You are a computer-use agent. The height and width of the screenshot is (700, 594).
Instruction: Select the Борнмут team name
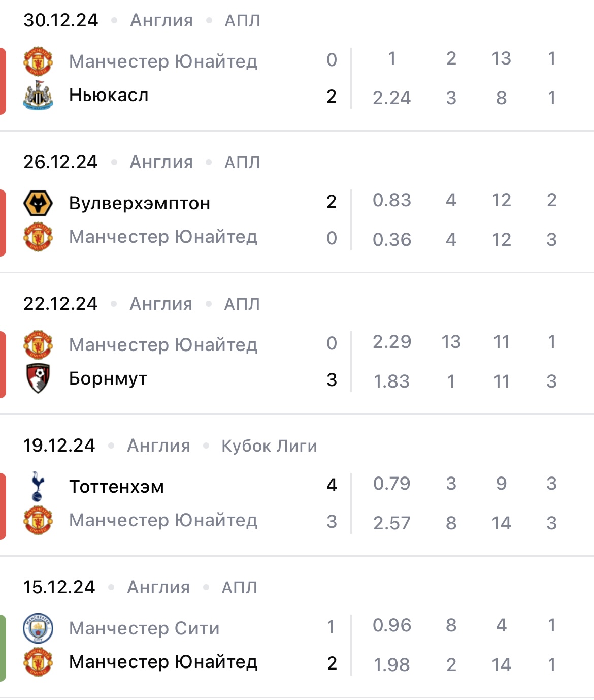(x=108, y=379)
